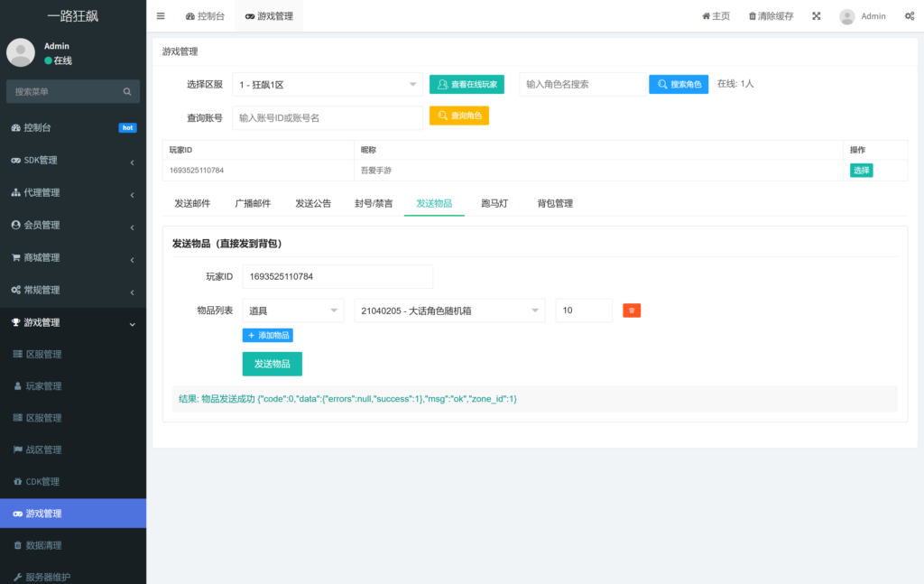Screen dimensions: 924x584
Task: Focus the 输入角色名搜索 input field
Action: [582, 84]
